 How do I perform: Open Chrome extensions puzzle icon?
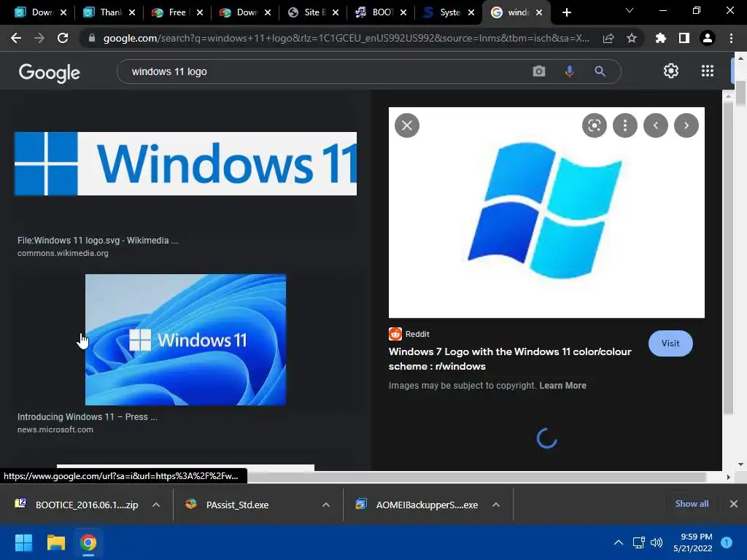(x=660, y=38)
